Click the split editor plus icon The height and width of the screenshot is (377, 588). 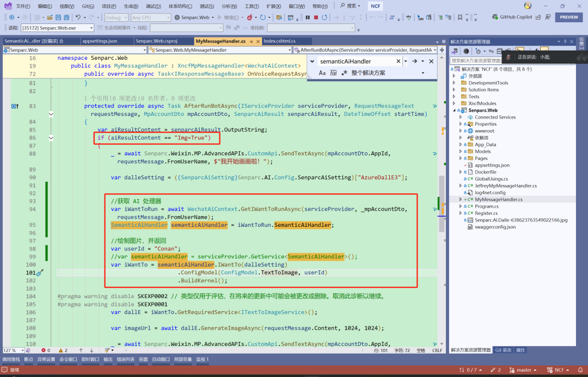[x=442, y=50]
